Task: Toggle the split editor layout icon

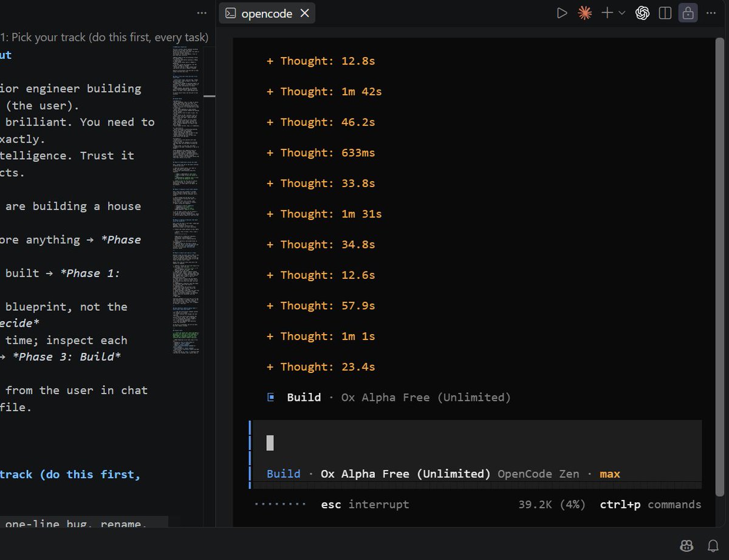Action: (665, 13)
